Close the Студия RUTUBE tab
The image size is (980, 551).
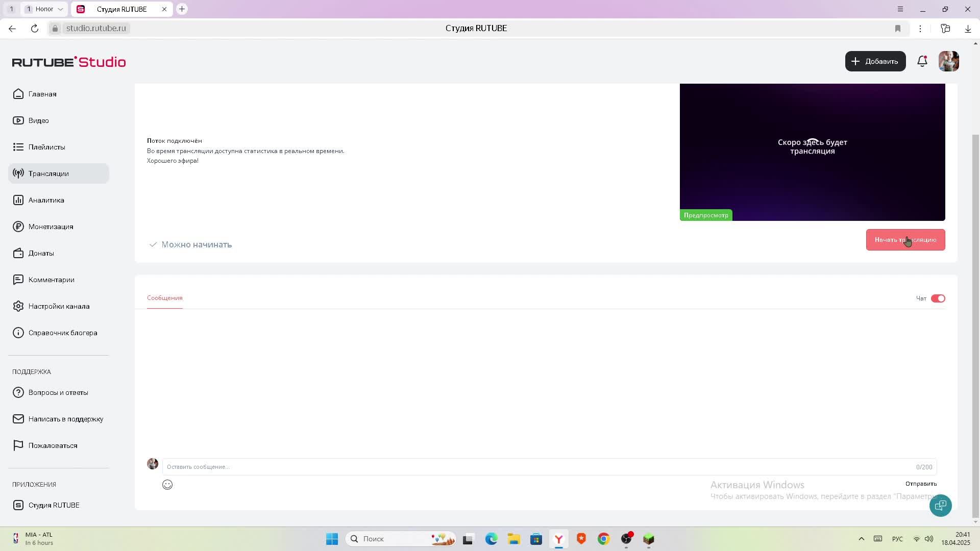point(164,9)
